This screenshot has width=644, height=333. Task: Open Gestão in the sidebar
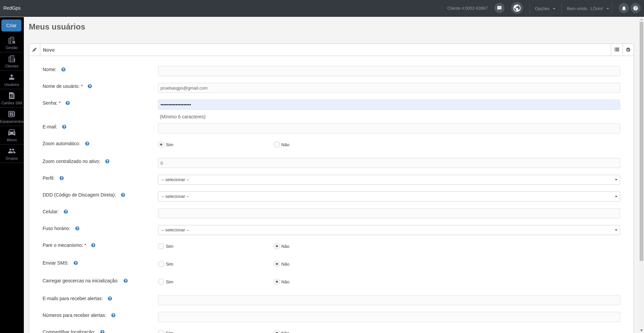[12, 43]
